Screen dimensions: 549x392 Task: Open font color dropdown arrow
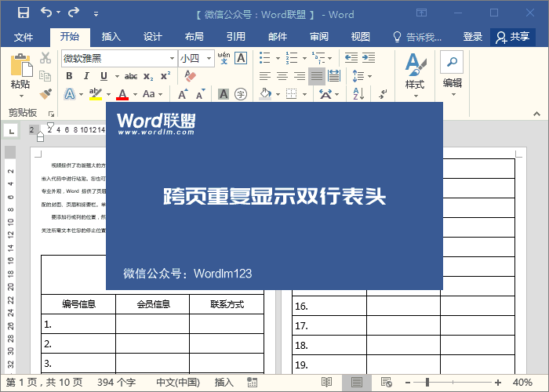click(135, 95)
